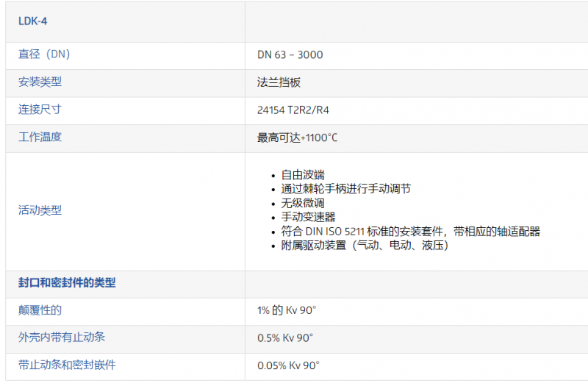588x386 pixels.
Task: Click the DN 63 – 3000 value
Action: tap(290, 55)
